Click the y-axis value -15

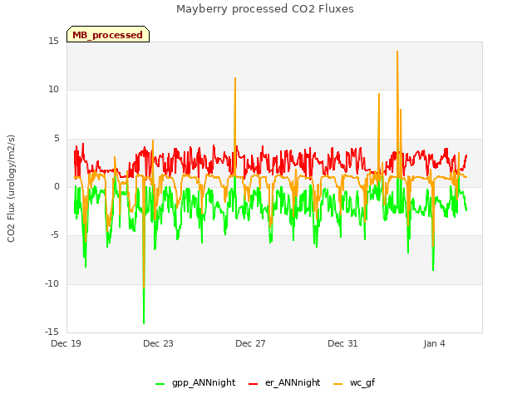[x=52, y=332]
